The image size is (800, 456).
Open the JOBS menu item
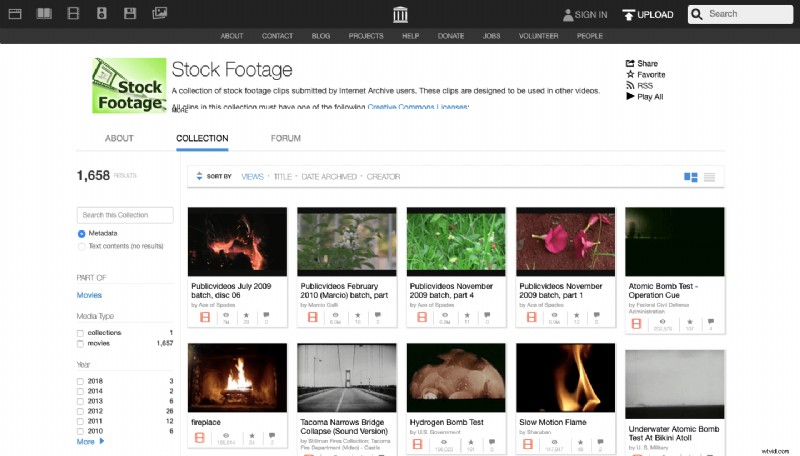pos(491,36)
